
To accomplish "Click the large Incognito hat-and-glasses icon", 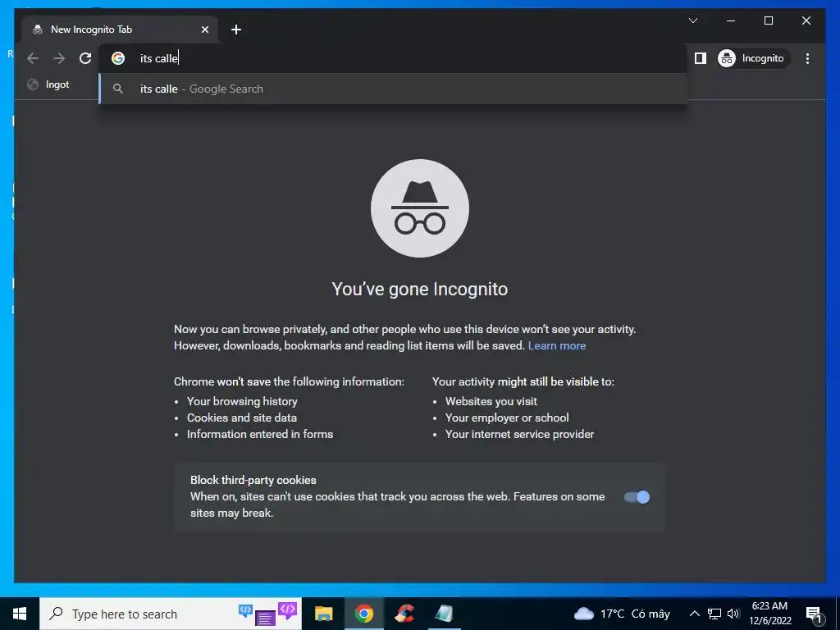I will [x=419, y=208].
